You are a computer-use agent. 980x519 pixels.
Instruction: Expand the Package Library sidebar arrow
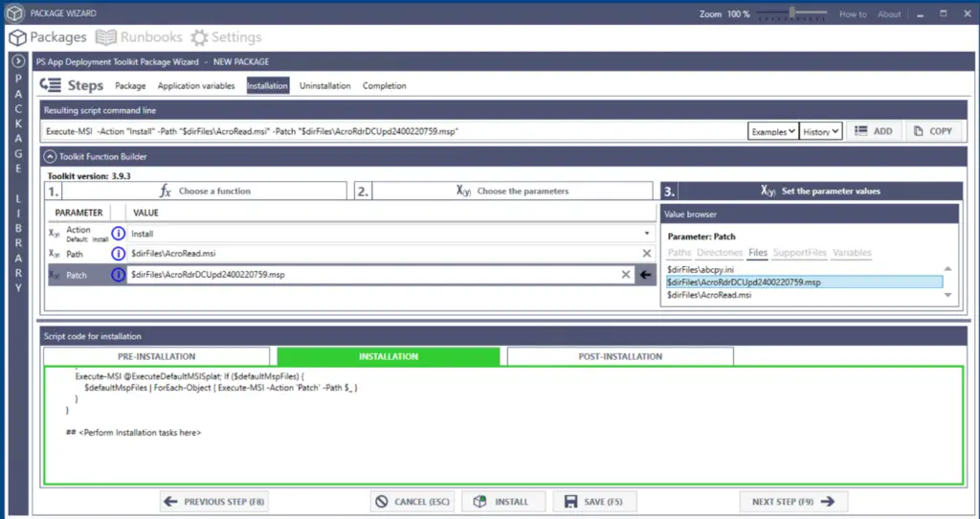click(18, 61)
